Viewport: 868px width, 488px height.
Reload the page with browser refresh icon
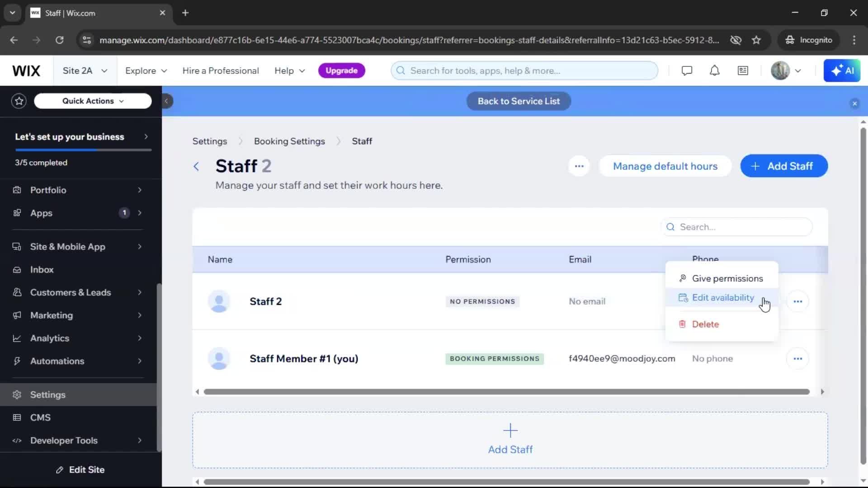coord(59,40)
